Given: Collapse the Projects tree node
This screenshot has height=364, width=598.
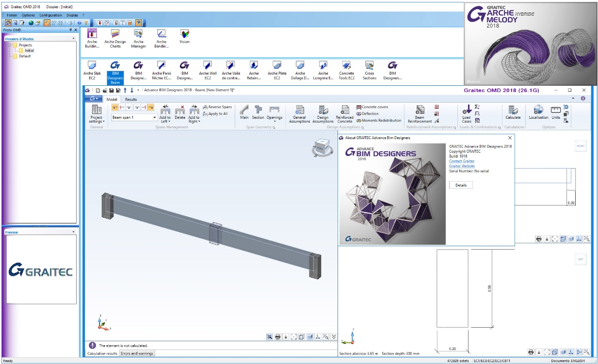Looking at the screenshot, I should click(10, 45).
